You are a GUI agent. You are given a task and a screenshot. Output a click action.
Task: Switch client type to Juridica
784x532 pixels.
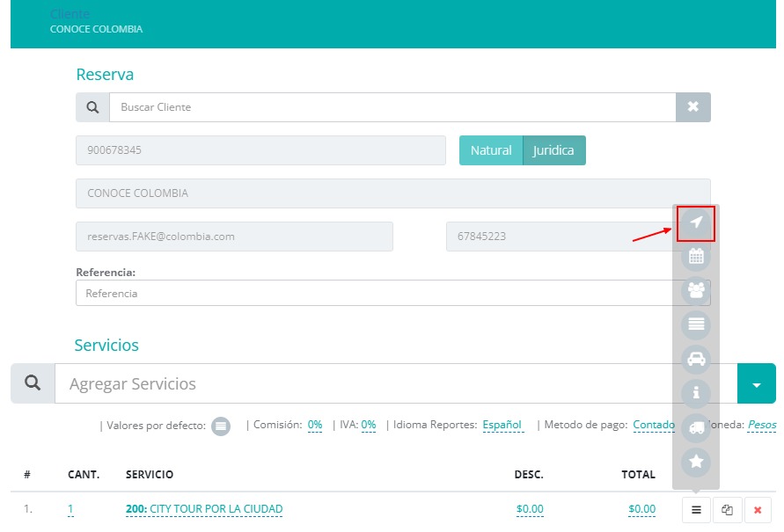pyautogui.click(x=553, y=150)
